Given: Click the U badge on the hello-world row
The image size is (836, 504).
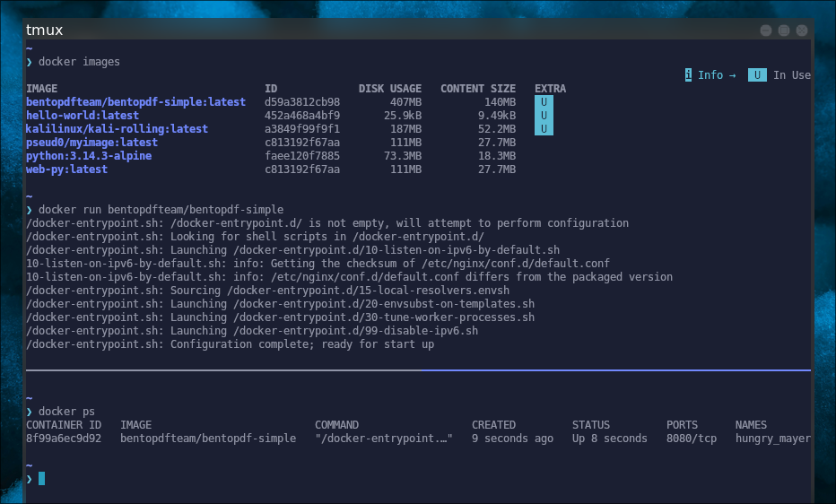Looking at the screenshot, I should tap(544, 116).
